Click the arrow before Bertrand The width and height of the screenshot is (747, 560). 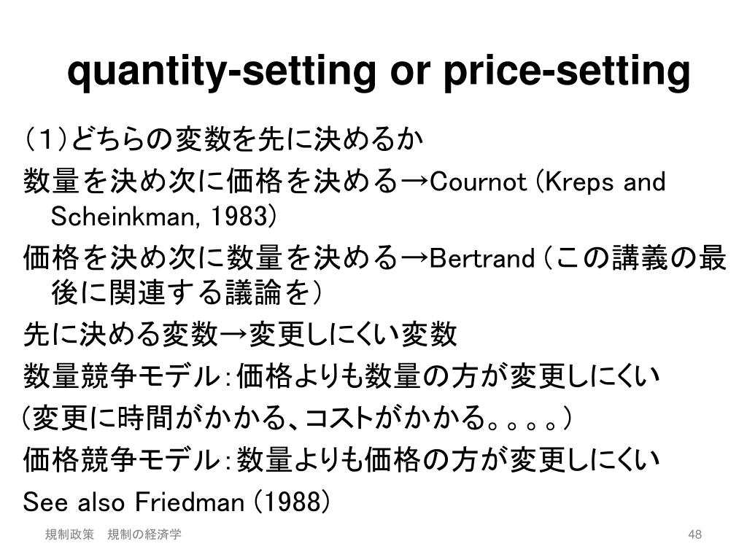click(414, 259)
